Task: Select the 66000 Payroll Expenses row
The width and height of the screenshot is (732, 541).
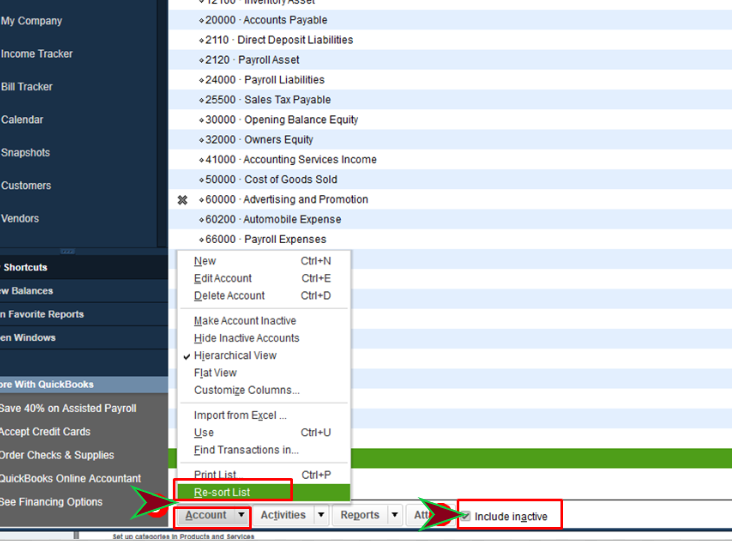Action: coord(450,239)
